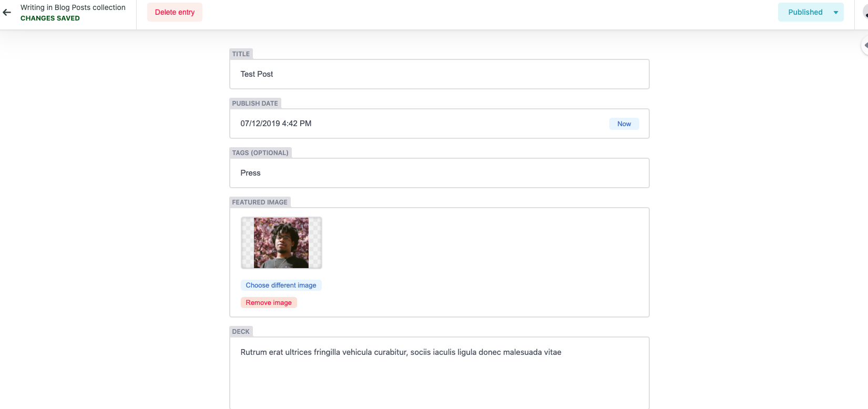The height and width of the screenshot is (409, 868).
Task: Click 'Writing in Blog Posts collection' text
Action: tap(73, 7)
